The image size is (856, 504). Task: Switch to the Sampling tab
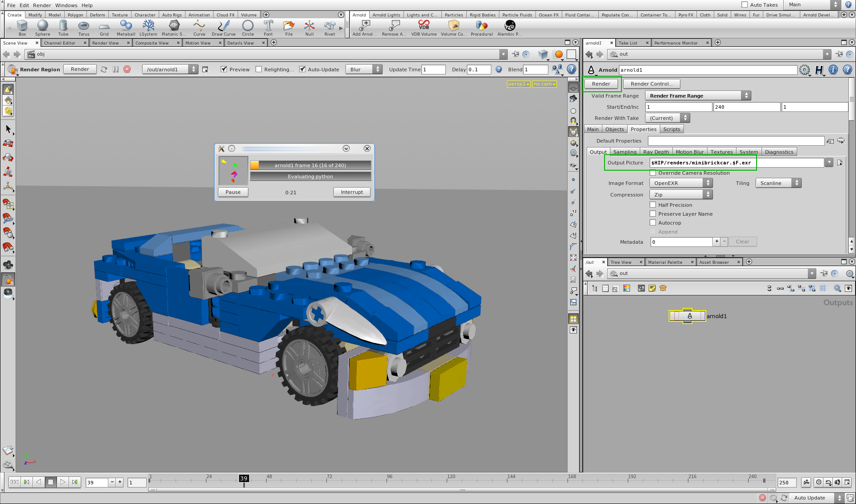pos(625,152)
